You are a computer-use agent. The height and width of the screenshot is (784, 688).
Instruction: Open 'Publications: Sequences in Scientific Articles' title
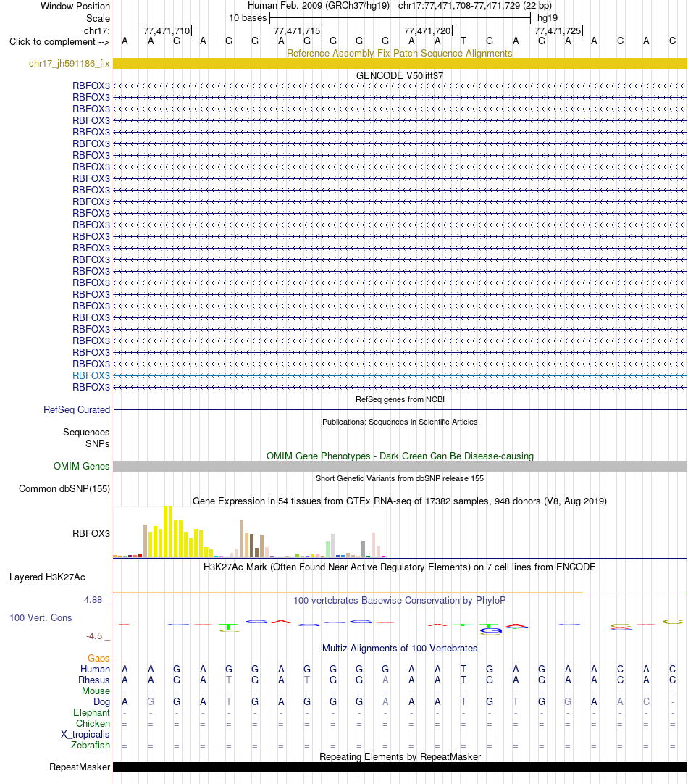(400, 422)
